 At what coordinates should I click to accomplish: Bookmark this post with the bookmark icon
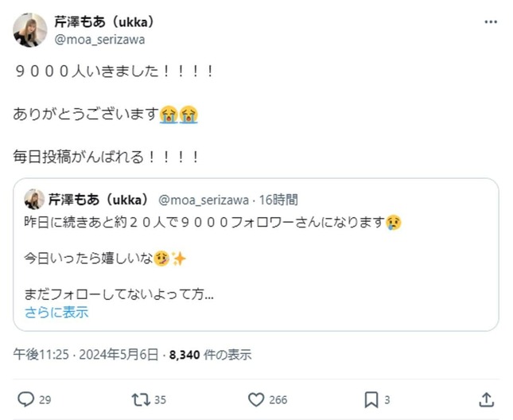tap(371, 399)
